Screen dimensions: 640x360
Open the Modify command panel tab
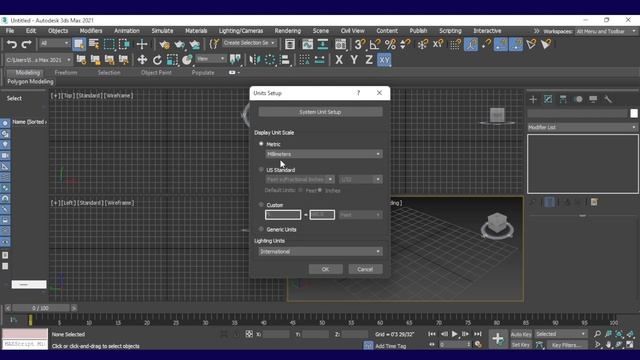548,99
